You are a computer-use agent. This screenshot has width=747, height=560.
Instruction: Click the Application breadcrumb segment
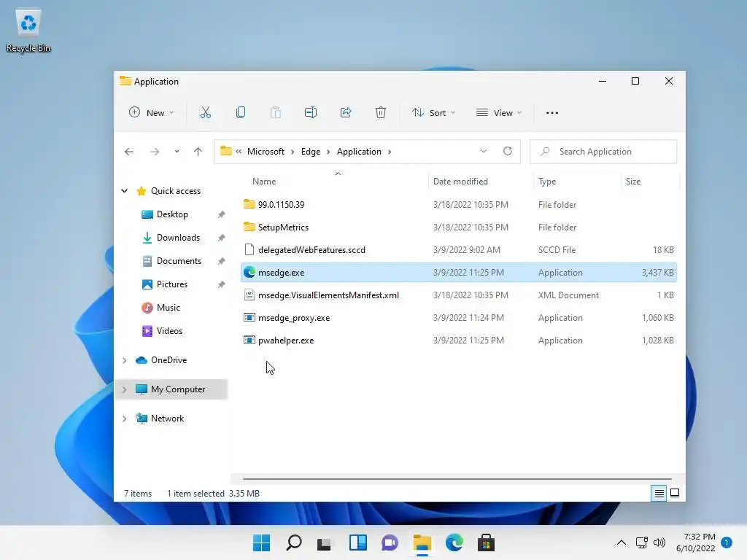click(359, 152)
